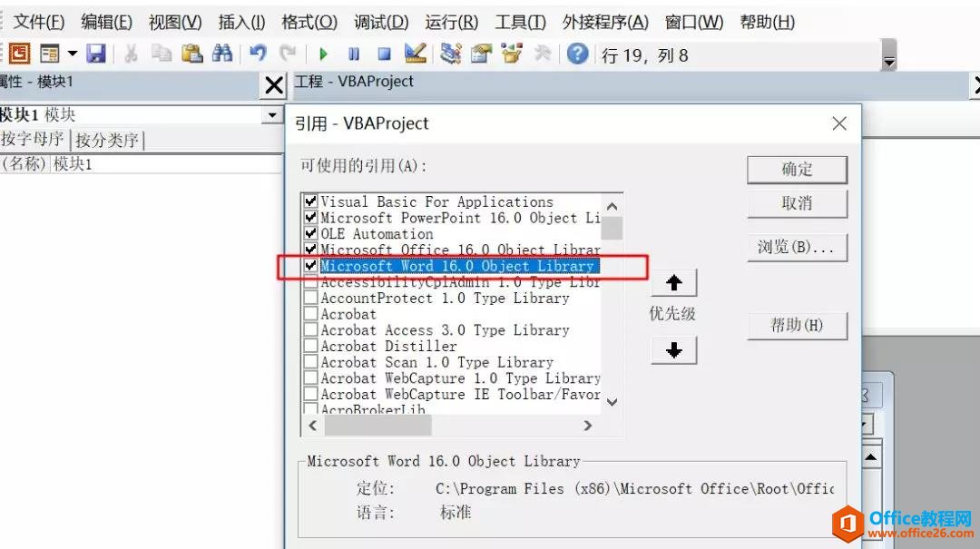Click the Toolbox wrench icon

point(542,54)
